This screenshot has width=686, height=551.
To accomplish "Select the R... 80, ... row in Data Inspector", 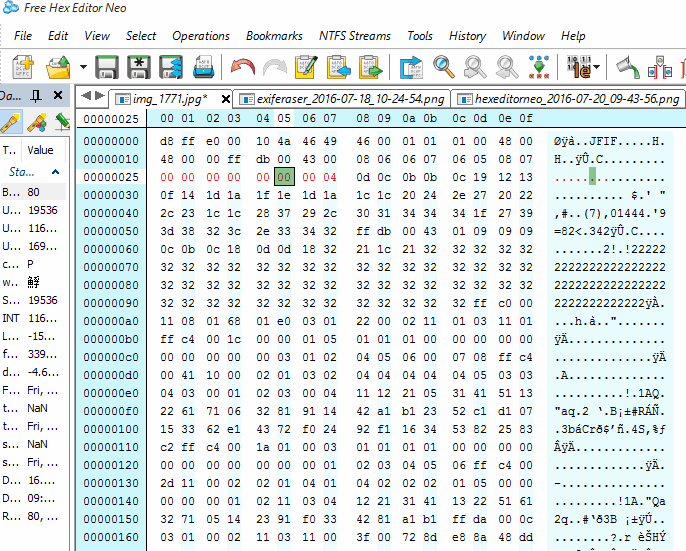I will 33,516.
